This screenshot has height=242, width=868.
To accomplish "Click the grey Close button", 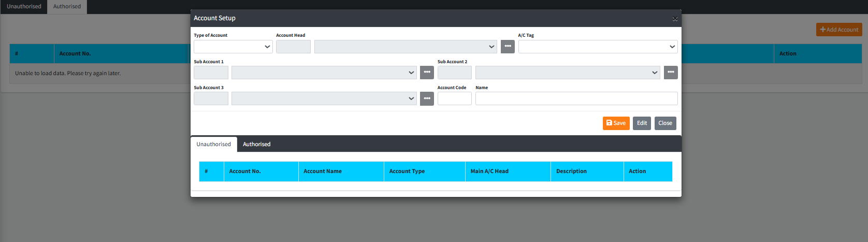I will click(x=665, y=123).
